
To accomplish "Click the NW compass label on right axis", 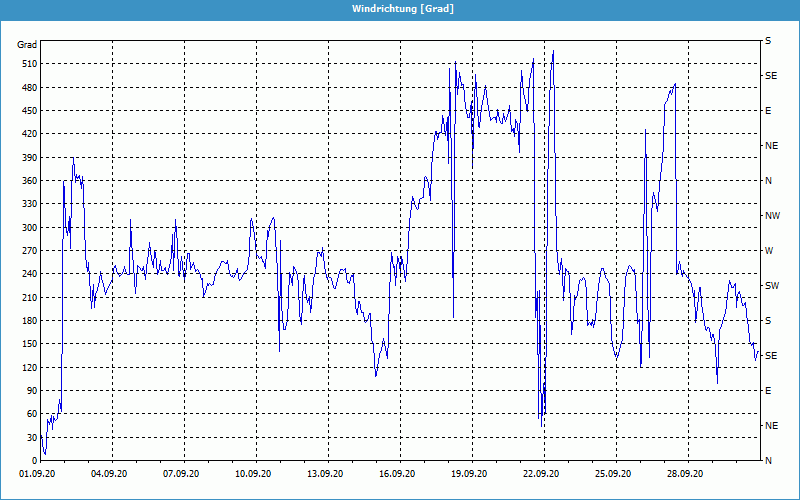I will pos(772,216).
